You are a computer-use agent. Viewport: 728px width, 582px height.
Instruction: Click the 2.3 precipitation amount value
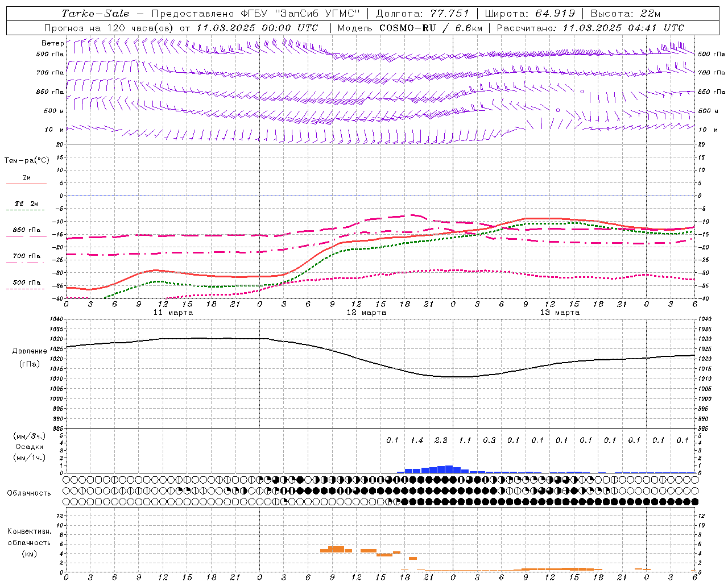click(441, 440)
